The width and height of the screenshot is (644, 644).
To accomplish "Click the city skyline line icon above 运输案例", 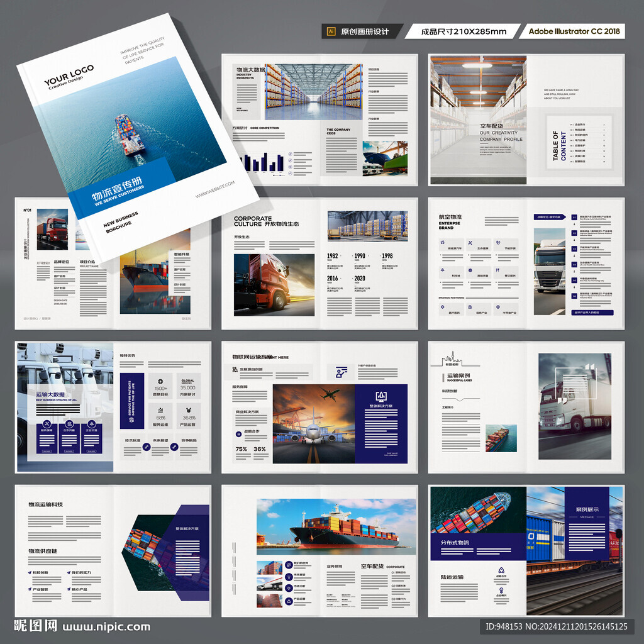I will 455,359.
